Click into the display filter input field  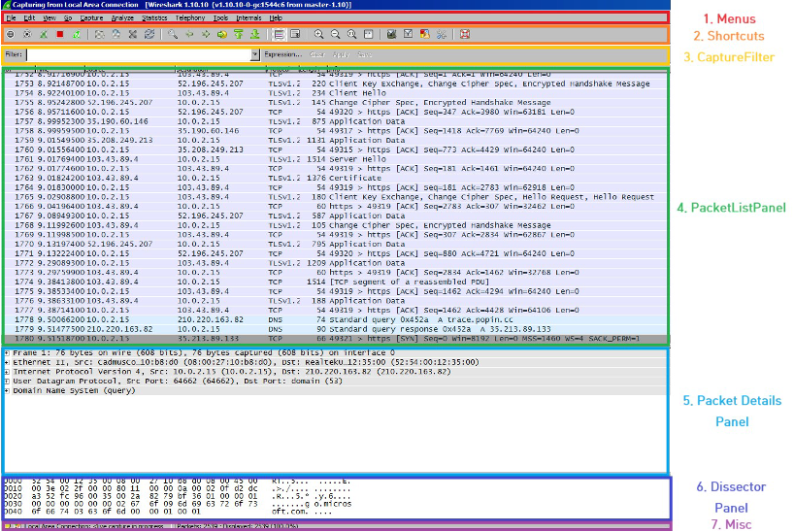click(139, 54)
